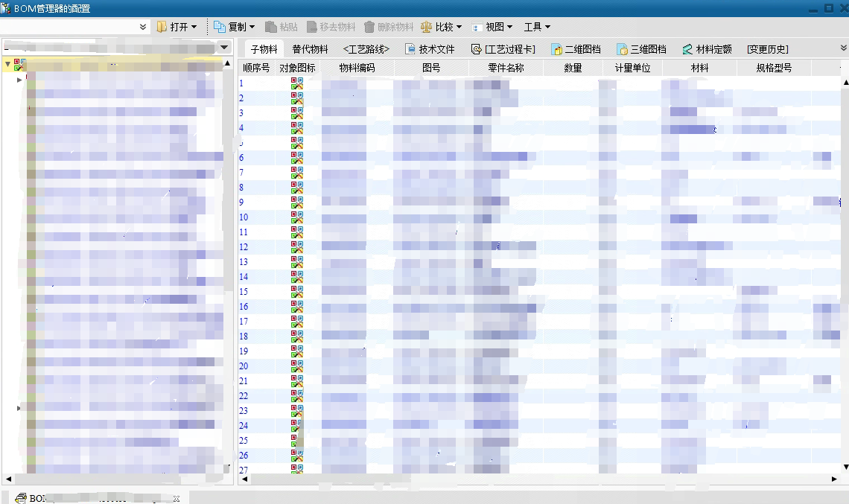
Task: Open the <工艺路线> tab
Action: click(x=366, y=49)
